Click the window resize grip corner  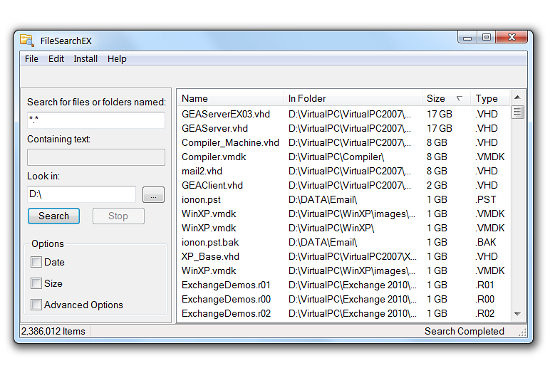522,332
